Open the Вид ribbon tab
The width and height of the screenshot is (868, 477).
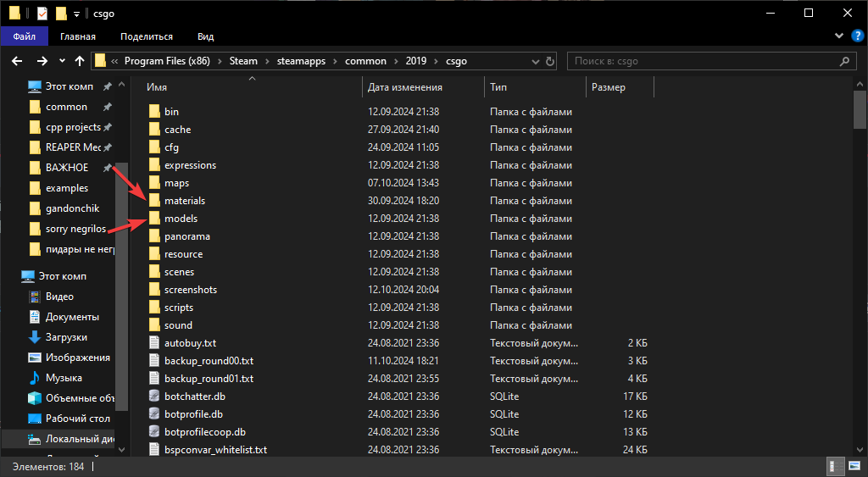[x=205, y=36]
